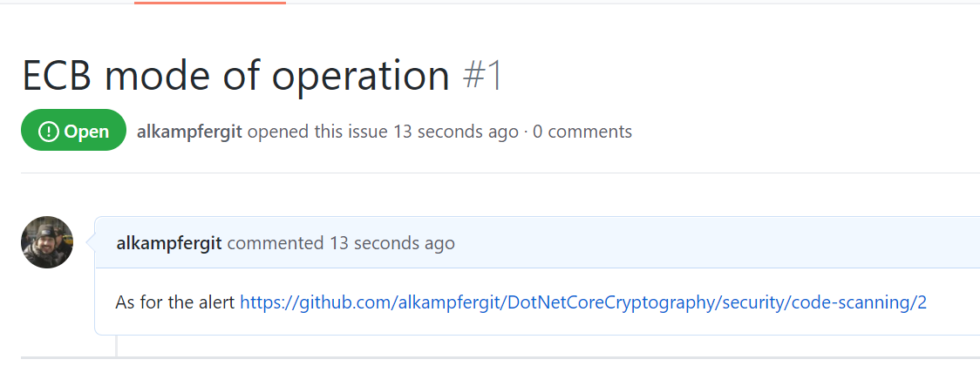Image resolution: width=980 pixels, height=373 pixels.
Task: Click the issue number #1
Action: click(x=482, y=76)
